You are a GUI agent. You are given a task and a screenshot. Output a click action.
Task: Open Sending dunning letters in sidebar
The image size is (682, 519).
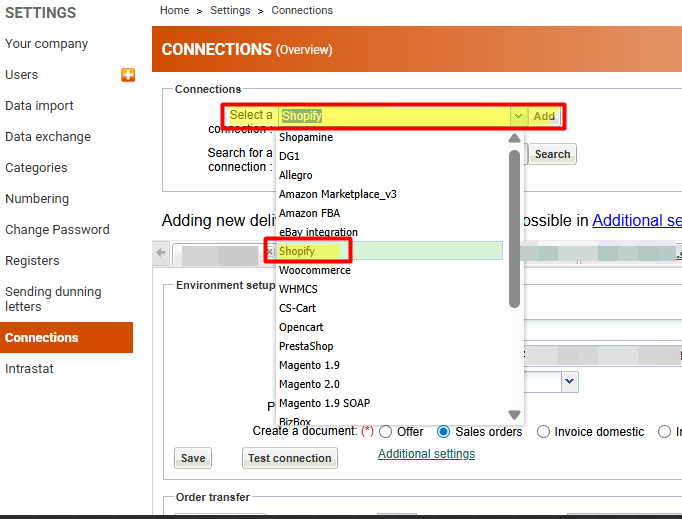(x=53, y=299)
